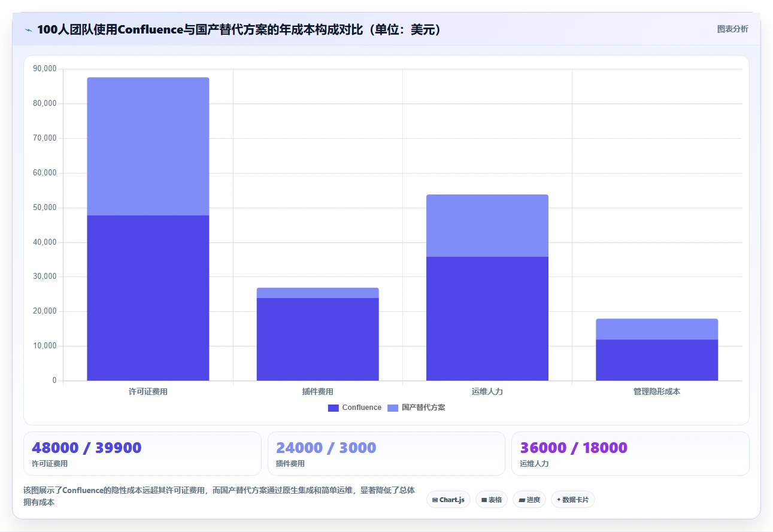Click the Confluence bar segment for 插件费用
Viewport: 773px width, 532px height.
click(x=318, y=339)
